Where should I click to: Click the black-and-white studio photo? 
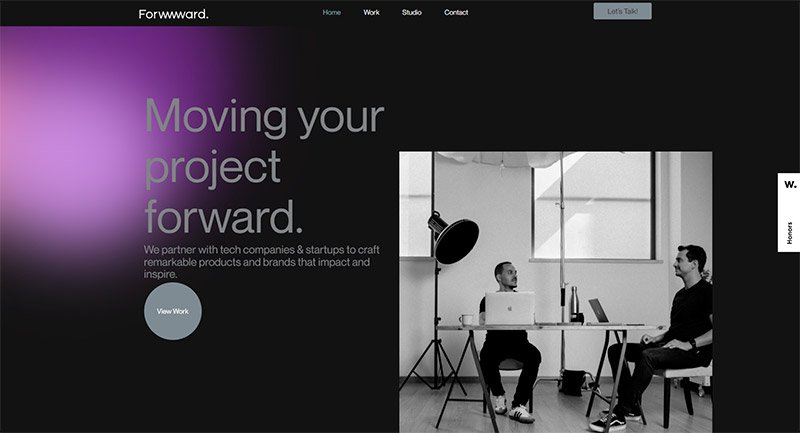click(x=556, y=292)
